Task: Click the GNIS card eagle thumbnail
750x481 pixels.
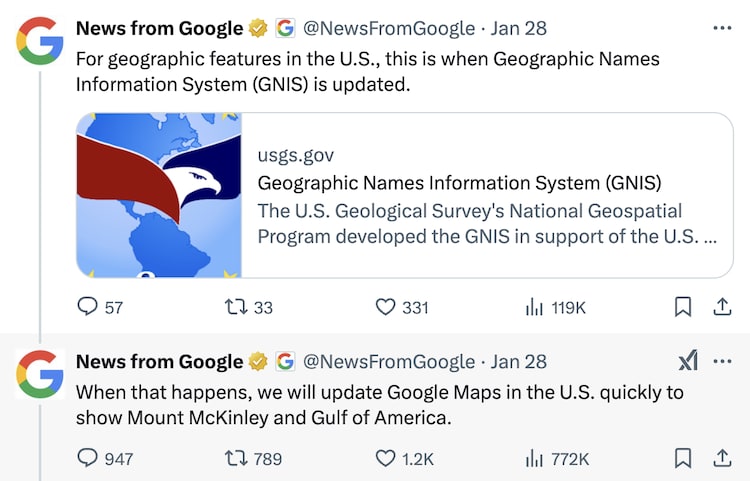Action: [x=160, y=196]
